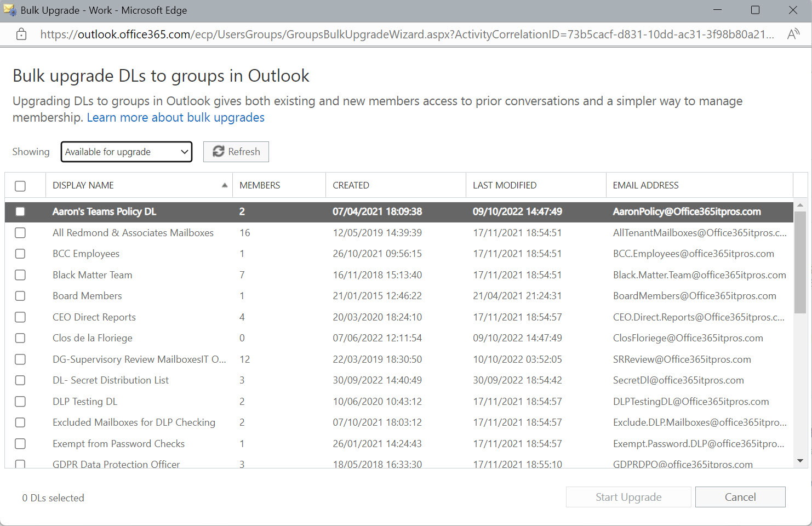Tick Exempt from Password Checks checkbox
This screenshot has width=812, height=526.
(20, 444)
